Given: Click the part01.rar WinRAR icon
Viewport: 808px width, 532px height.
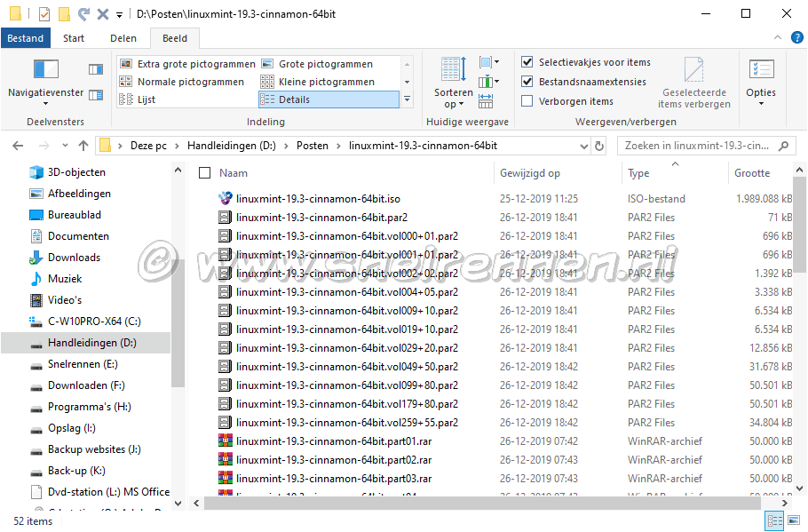Looking at the screenshot, I should [225, 441].
